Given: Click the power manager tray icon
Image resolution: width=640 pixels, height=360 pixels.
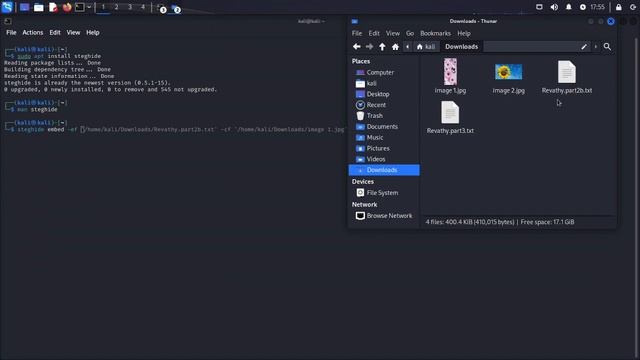Looking at the screenshot, I should point(583,7).
